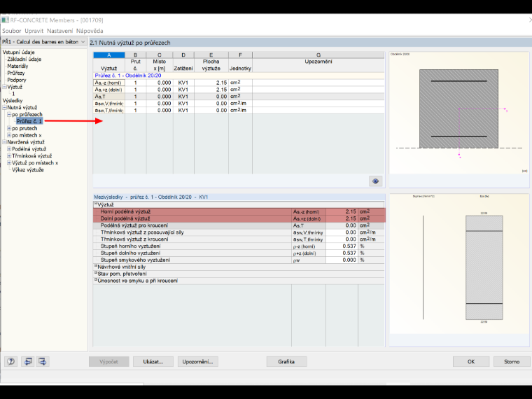
Task: Click the Výpočet button
Action: [x=109, y=362]
